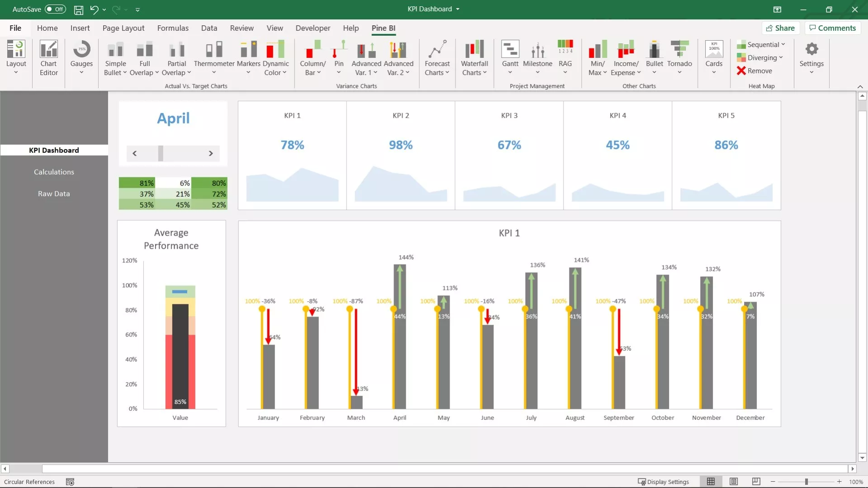Open the Chart Editor tool
This screenshot has width=868, height=488.
(48, 58)
